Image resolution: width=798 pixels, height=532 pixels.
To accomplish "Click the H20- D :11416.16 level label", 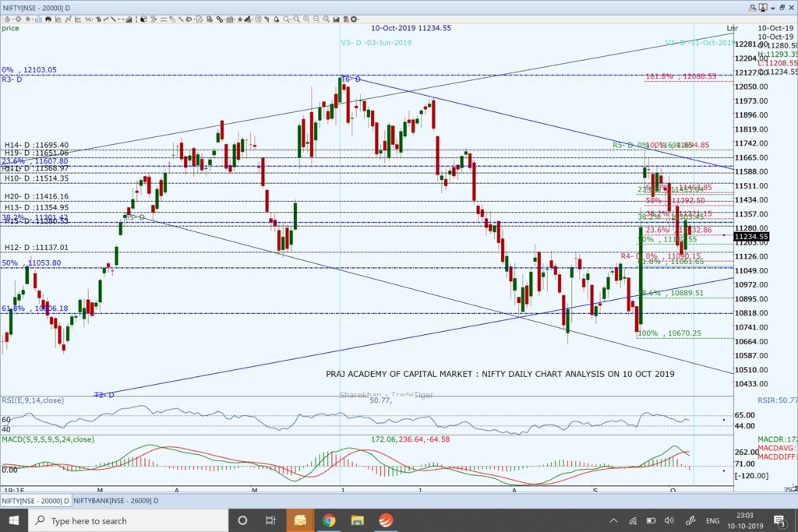I will (x=36, y=196).
